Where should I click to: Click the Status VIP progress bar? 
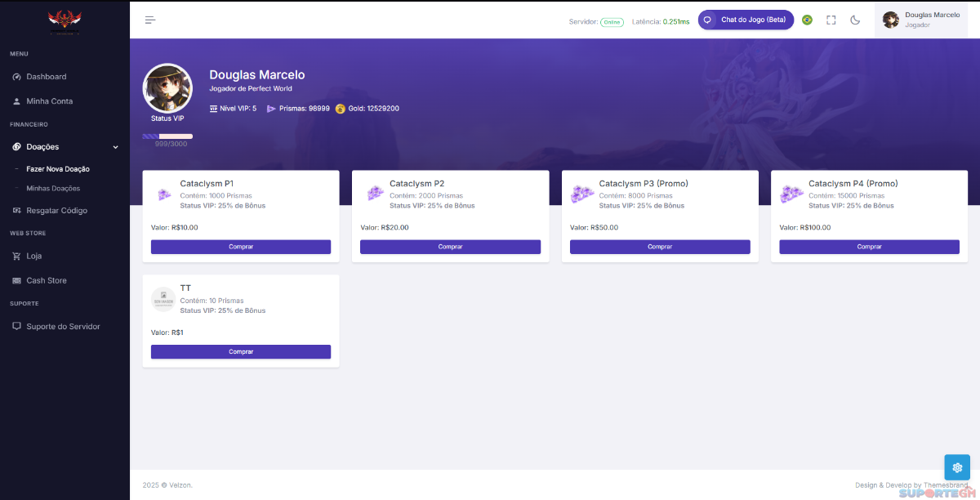(167, 136)
